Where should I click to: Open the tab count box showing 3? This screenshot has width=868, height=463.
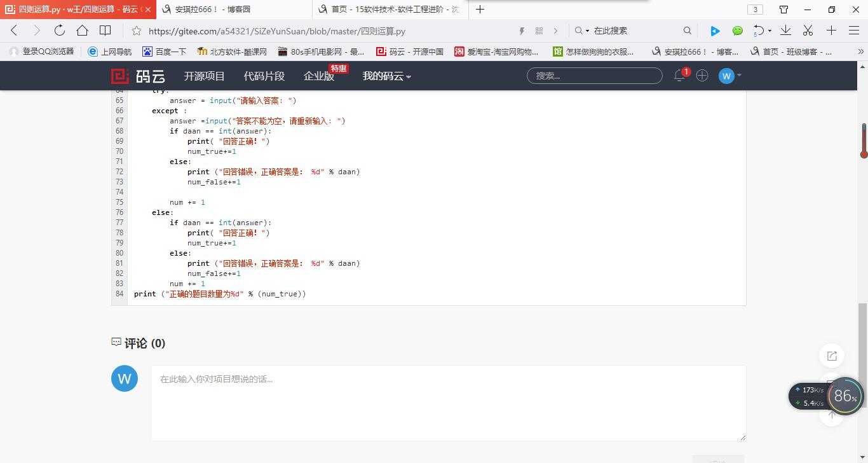[755, 10]
